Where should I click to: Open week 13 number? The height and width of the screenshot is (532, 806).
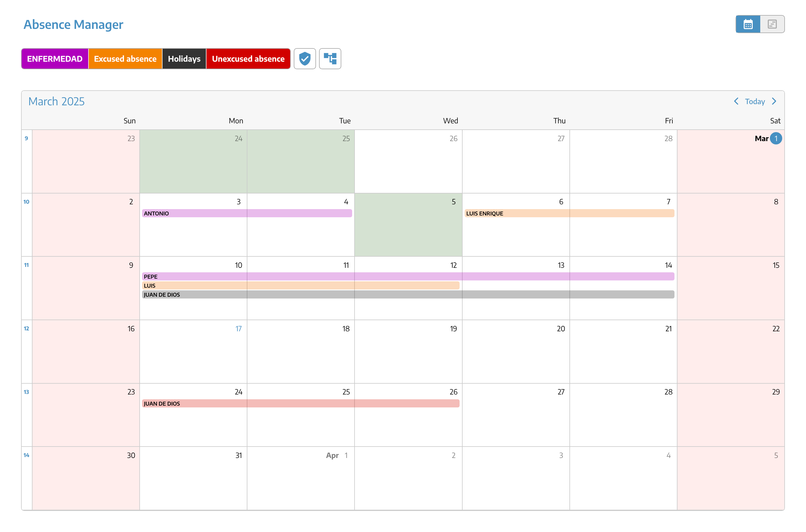pos(26,392)
